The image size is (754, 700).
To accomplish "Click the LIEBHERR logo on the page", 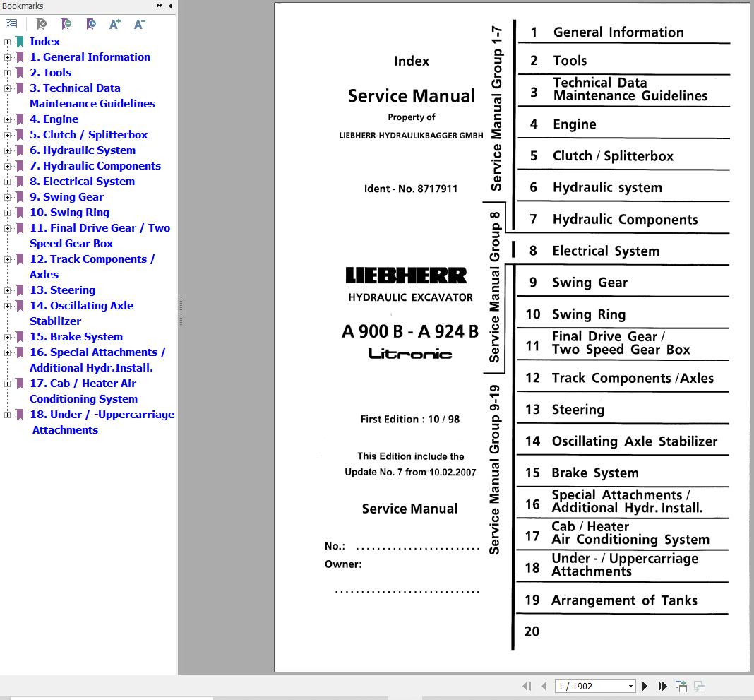I will (x=407, y=275).
